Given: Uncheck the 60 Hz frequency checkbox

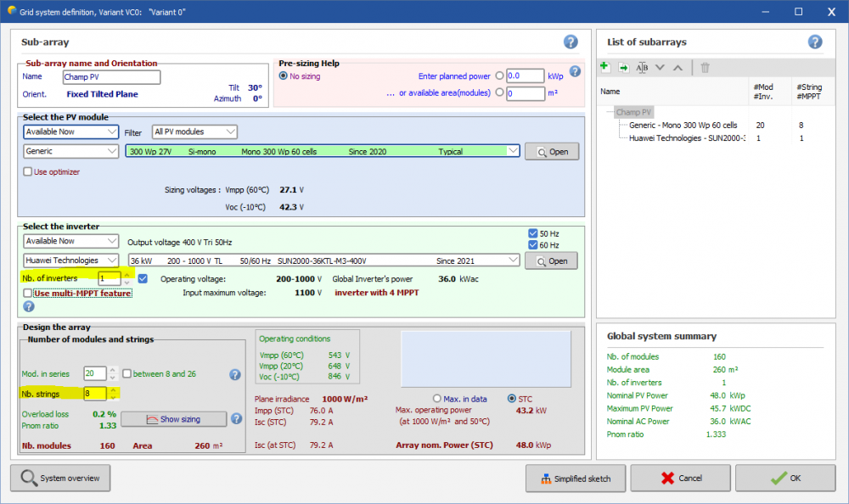Looking at the screenshot, I should tap(532, 245).
